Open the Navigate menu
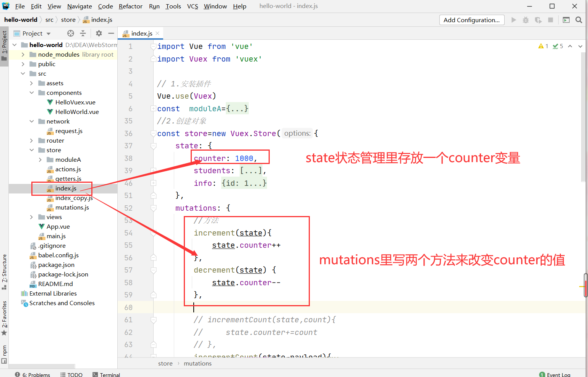Viewport: 588px width, 377px height. [79, 6]
